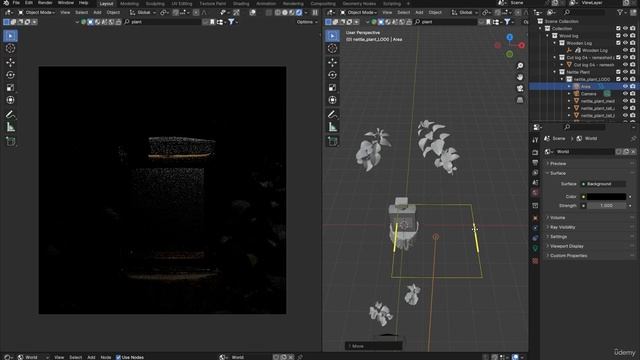This screenshot has height=360, width=640.
Task: Select the Cursor tool in left viewport
Action: pyautogui.click(x=10, y=49)
